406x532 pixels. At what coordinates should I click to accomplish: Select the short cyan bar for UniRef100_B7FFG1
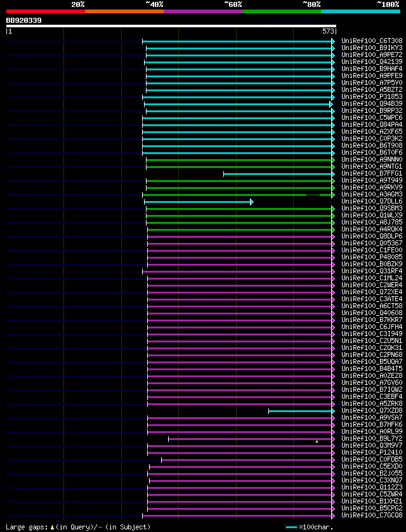[x=278, y=174]
